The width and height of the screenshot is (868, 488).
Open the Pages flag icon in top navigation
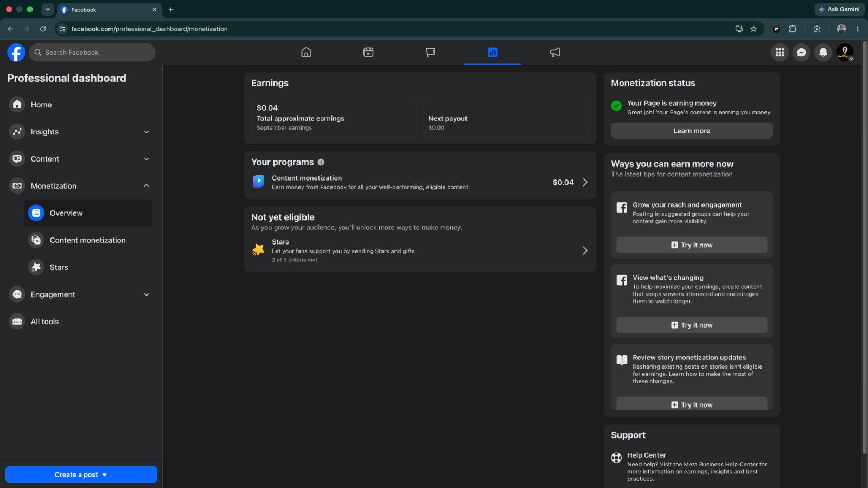[x=431, y=53]
